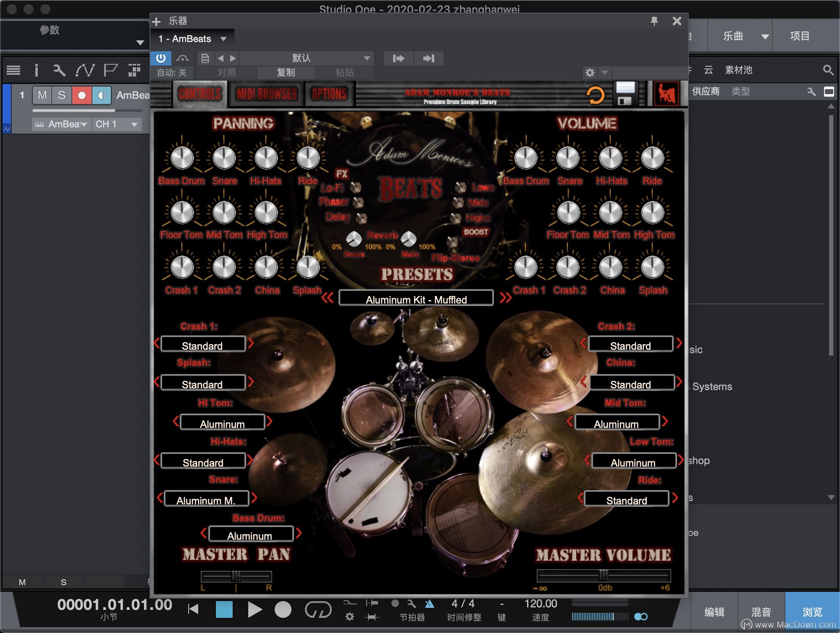The width and height of the screenshot is (840, 633).
Task: Flip the Delay FX switch
Action: click(361, 218)
